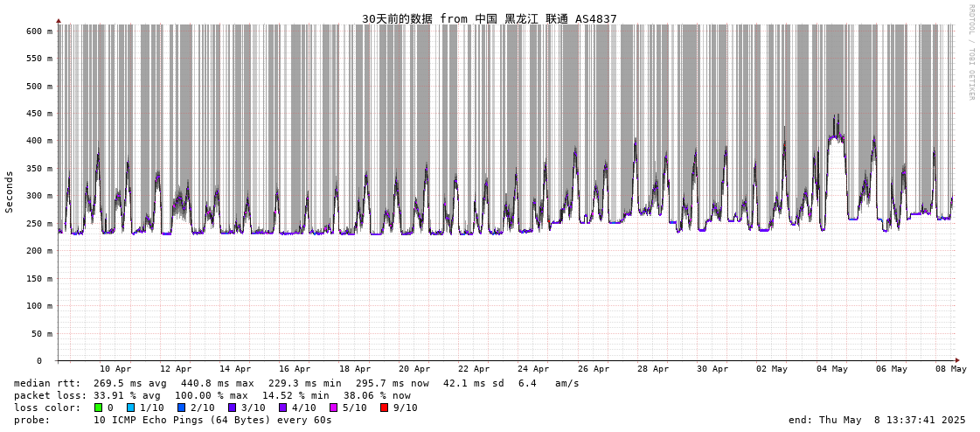
Task: Click the 'RRDTOOL / TOBI OETIKER' vertical text
Action: (970, 52)
